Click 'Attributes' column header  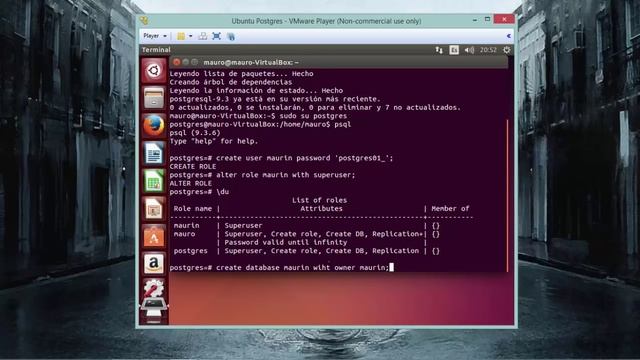(x=321, y=209)
